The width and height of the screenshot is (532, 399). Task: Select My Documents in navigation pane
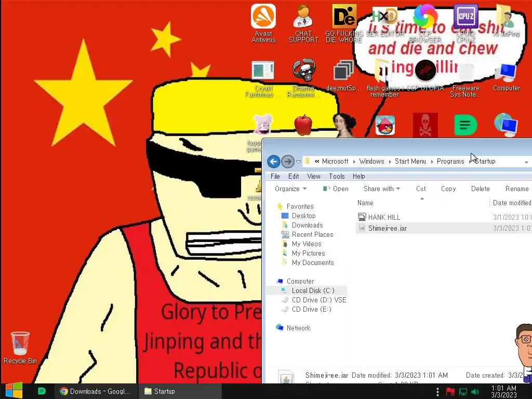pyautogui.click(x=312, y=262)
